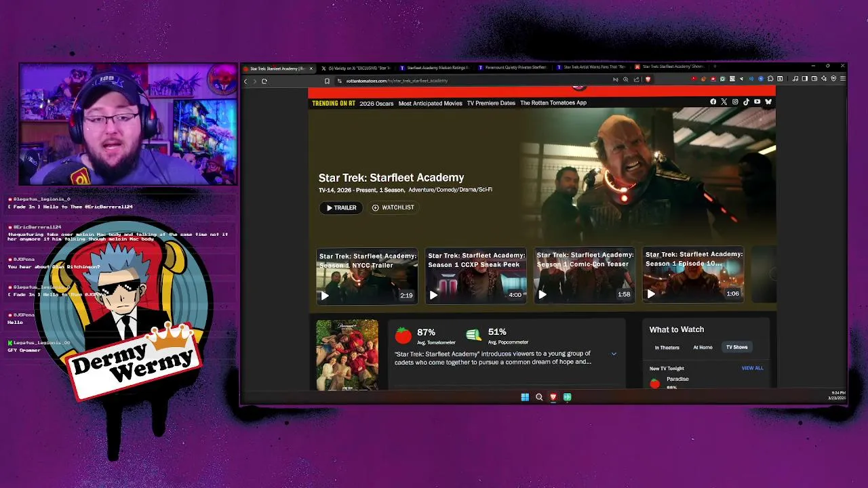Open the Brave Shields lion icon
Viewport: 868px width, 488px height.
coord(648,79)
